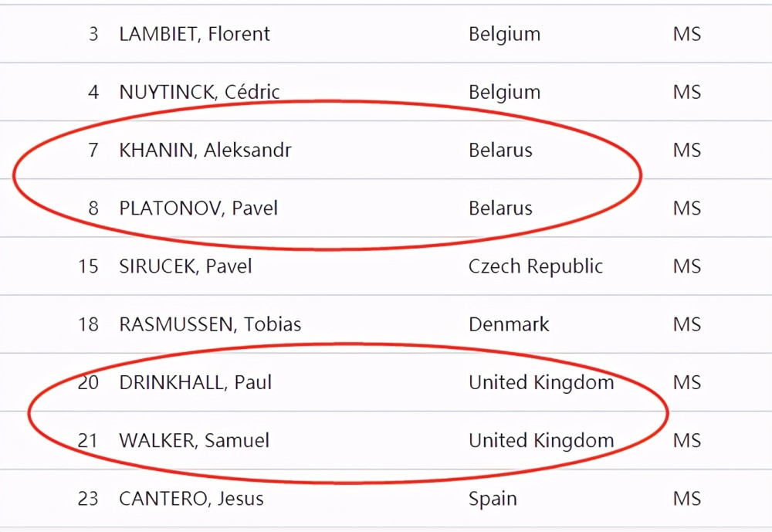
Task: Click DRINKHALL, Paul name
Action: 195,383
